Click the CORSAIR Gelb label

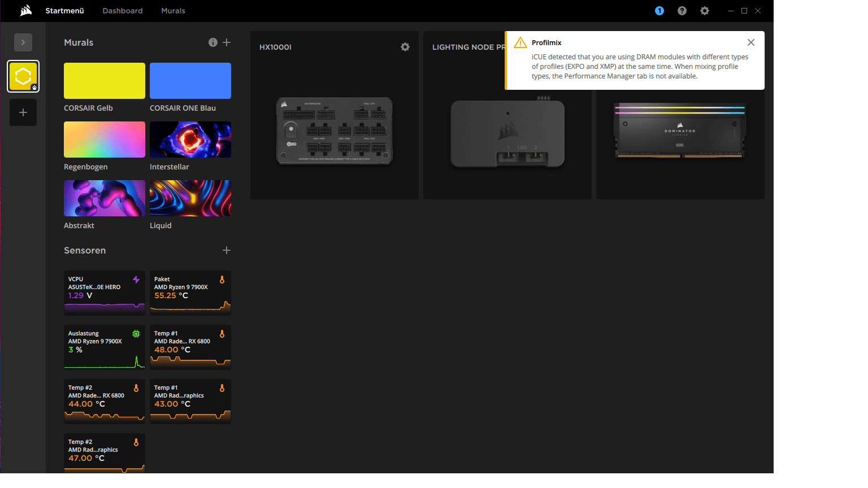pos(88,108)
